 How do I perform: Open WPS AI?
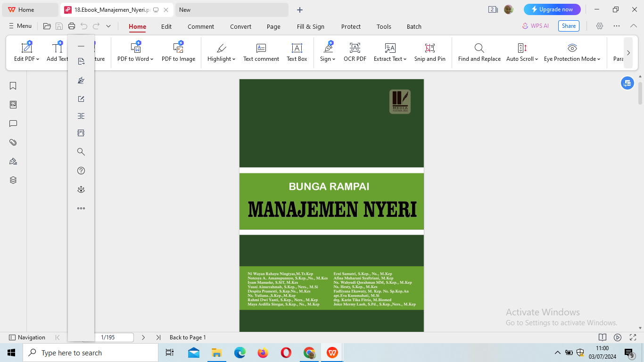pos(536,26)
